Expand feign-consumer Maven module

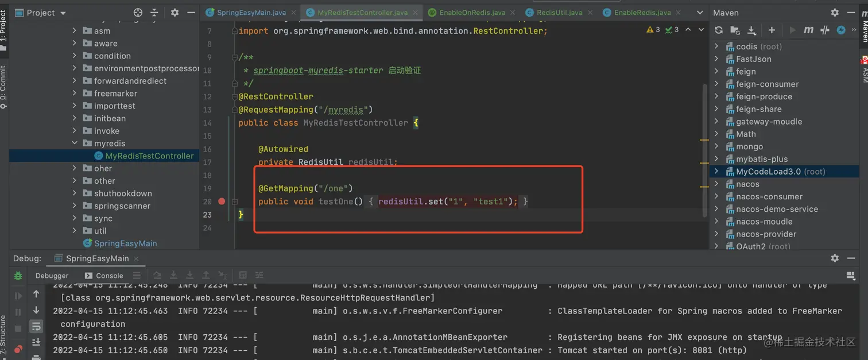coord(716,84)
